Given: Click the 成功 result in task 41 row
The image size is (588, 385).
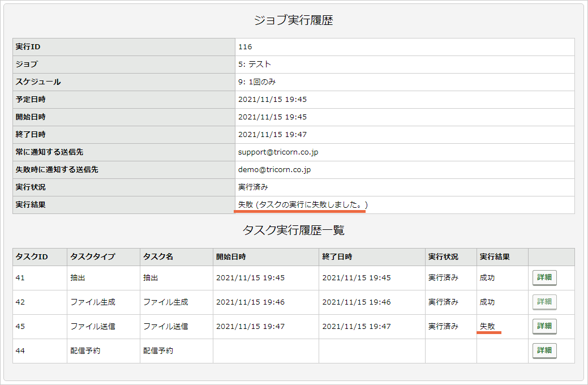Looking at the screenshot, I should pos(487,278).
